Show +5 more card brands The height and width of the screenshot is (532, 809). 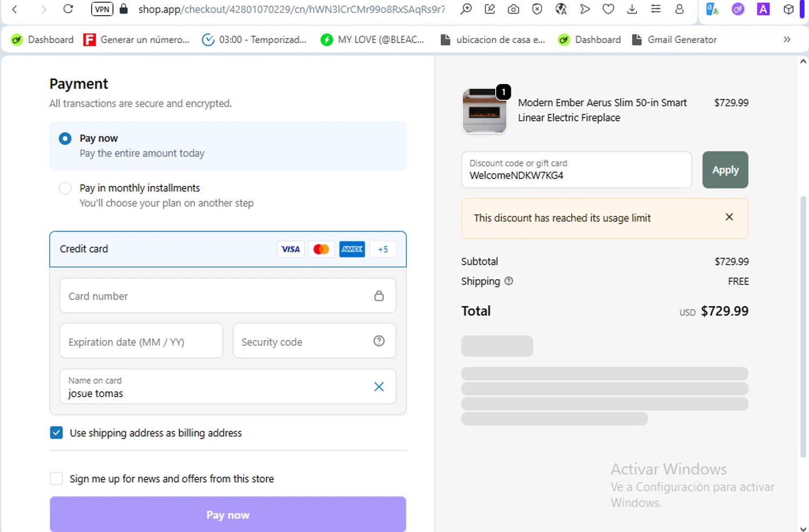[x=383, y=249]
